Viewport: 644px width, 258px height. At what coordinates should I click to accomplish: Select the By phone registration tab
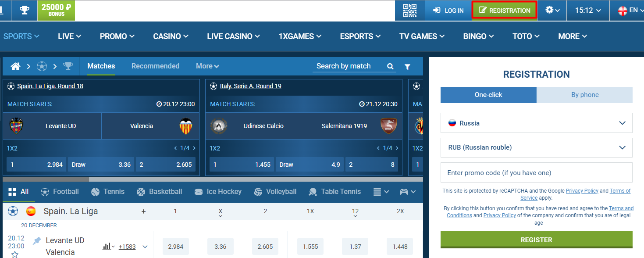pos(585,95)
